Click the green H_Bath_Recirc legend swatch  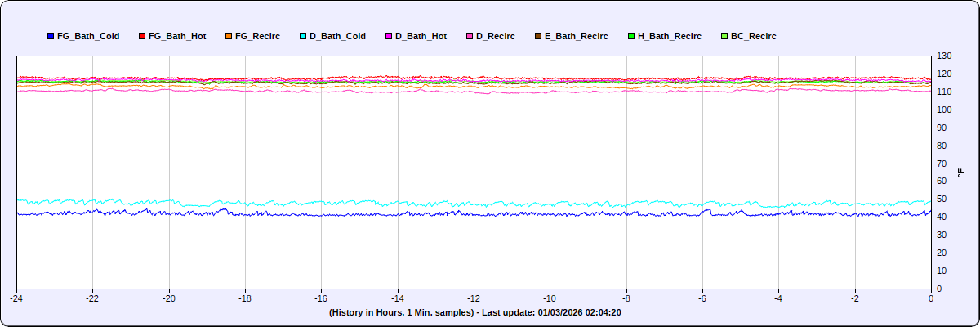[631, 37]
